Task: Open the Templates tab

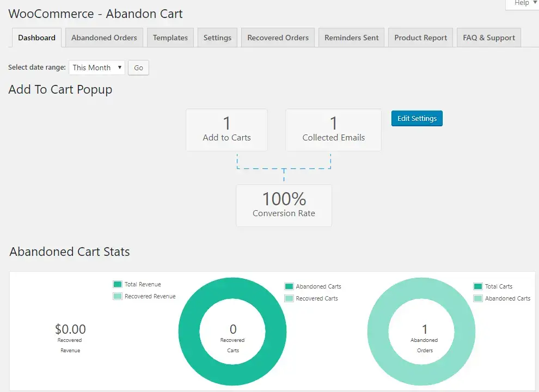Action: coord(170,38)
